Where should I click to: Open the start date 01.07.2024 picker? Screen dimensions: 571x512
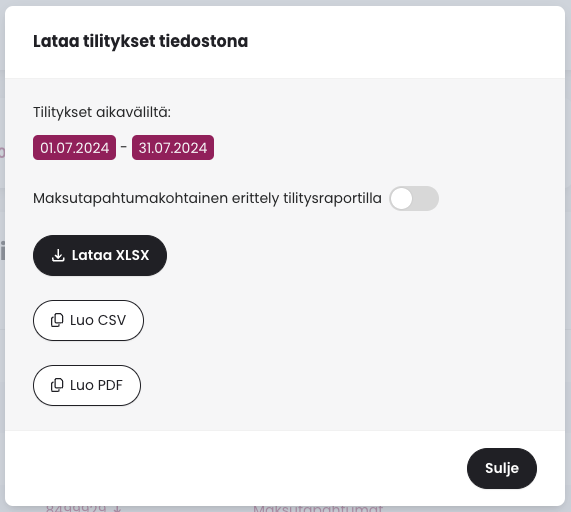pyautogui.click(x=74, y=147)
